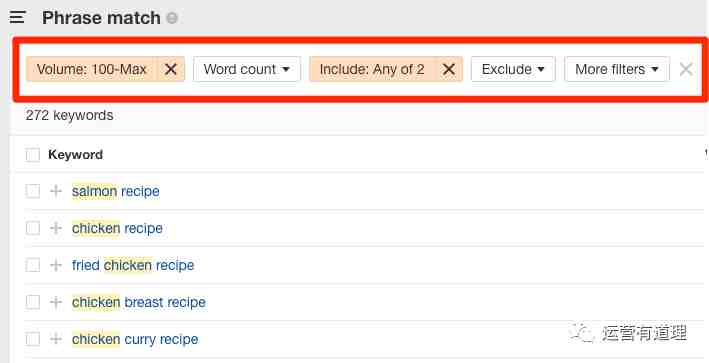Edit the Volume: 100-Max filter
Image resolution: width=709 pixels, height=363 pixels.
point(92,69)
